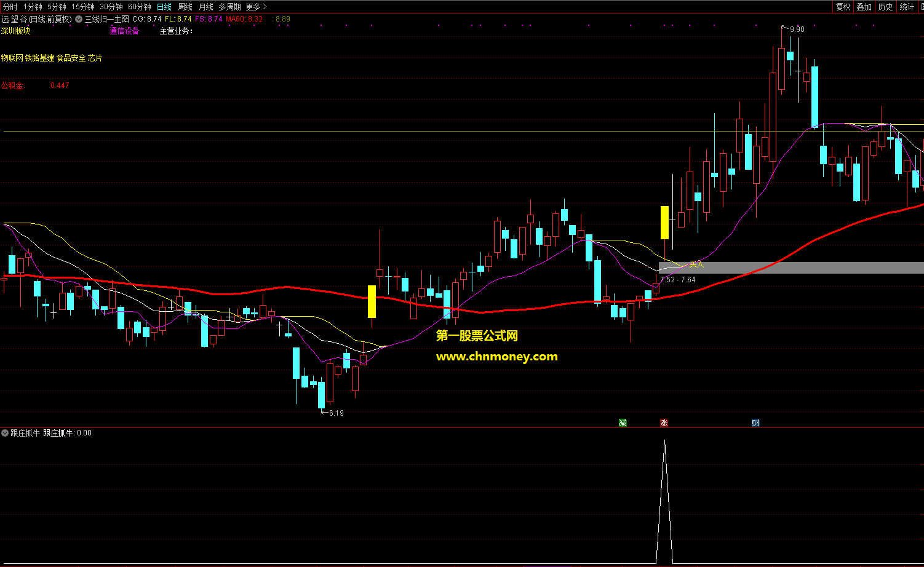Click the 9.90 high price label
Image resolution: width=924 pixels, height=567 pixels.
pyautogui.click(x=797, y=30)
